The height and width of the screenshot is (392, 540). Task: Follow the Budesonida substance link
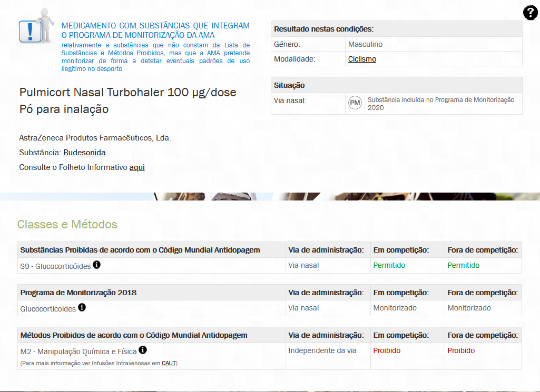click(84, 153)
